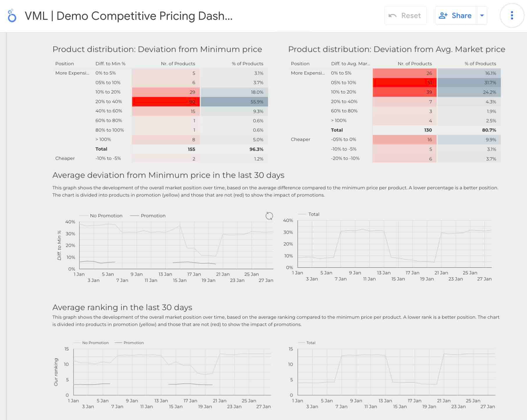Click the Reset button
The width and height of the screenshot is (527, 420).
405,15
